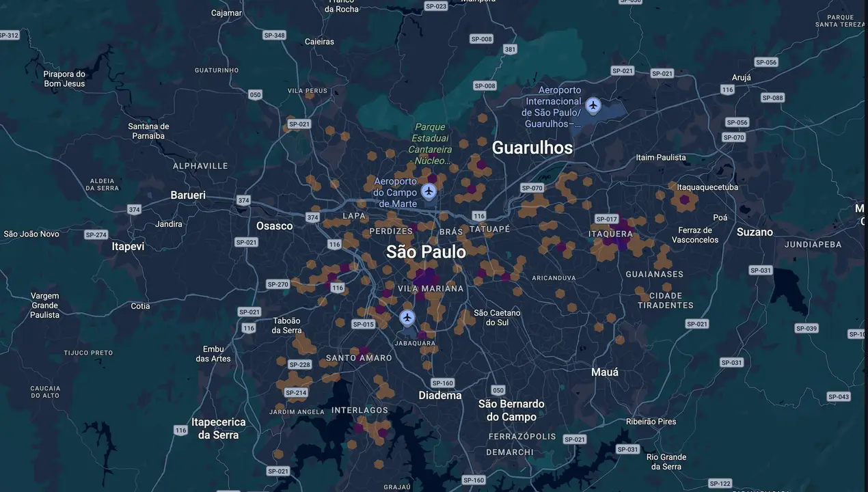
Task: Click the Guarulhos International airport plane icon
Action: pyautogui.click(x=593, y=106)
